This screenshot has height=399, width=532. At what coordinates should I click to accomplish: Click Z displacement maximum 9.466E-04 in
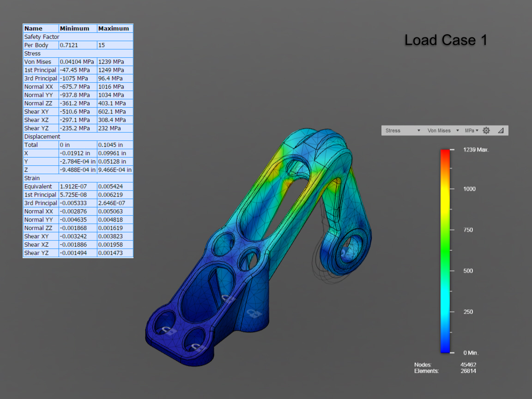click(115, 169)
